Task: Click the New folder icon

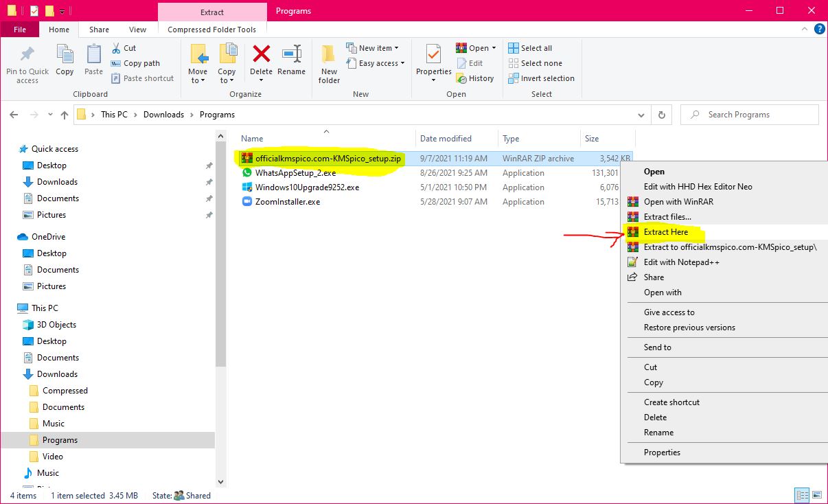Action: [x=329, y=54]
